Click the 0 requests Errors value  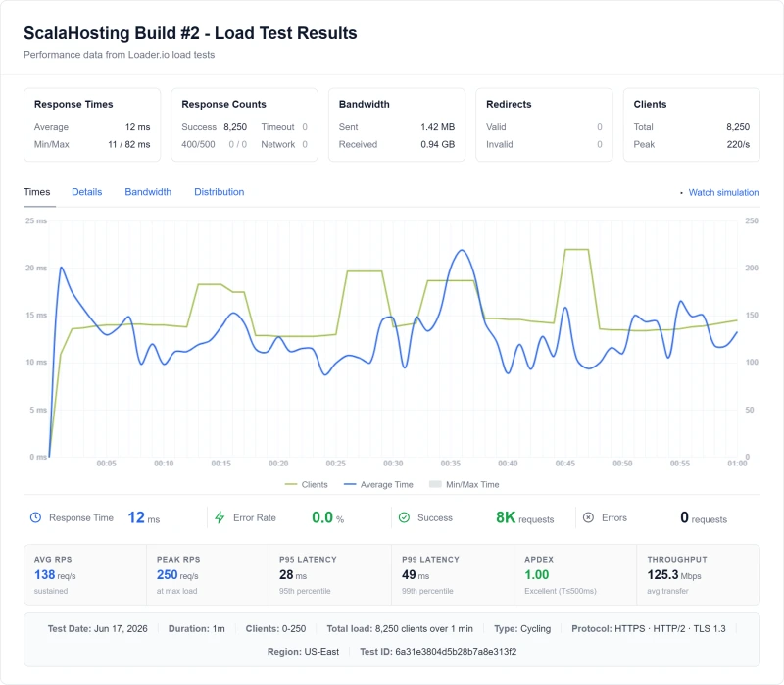coord(704,517)
